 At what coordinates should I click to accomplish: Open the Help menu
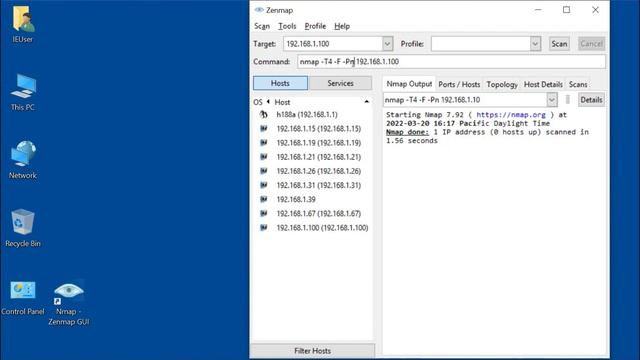click(342, 26)
